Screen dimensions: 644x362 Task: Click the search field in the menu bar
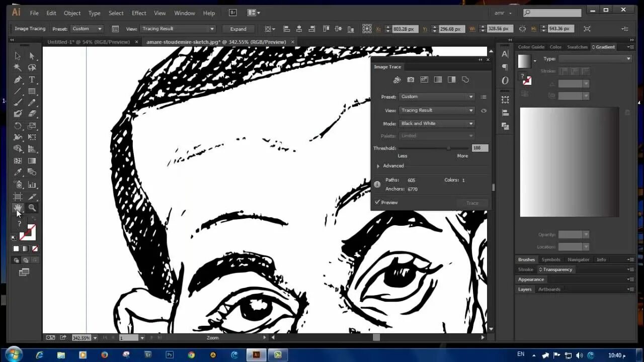(x=552, y=13)
